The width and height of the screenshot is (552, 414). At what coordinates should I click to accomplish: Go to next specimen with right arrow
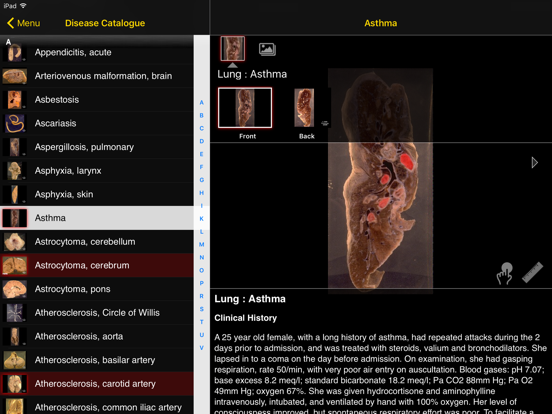tap(534, 162)
